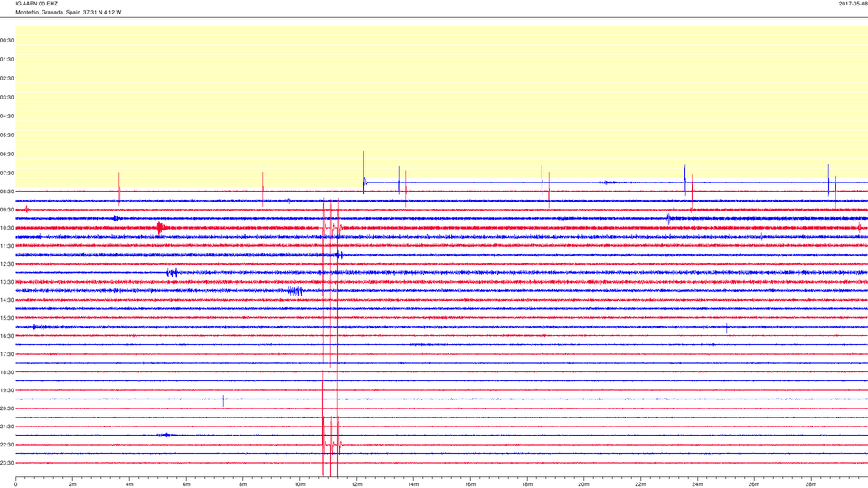This screenshot has width=868, height=488.
Task: Click the 14m axis label
Action: pos(413,484)
